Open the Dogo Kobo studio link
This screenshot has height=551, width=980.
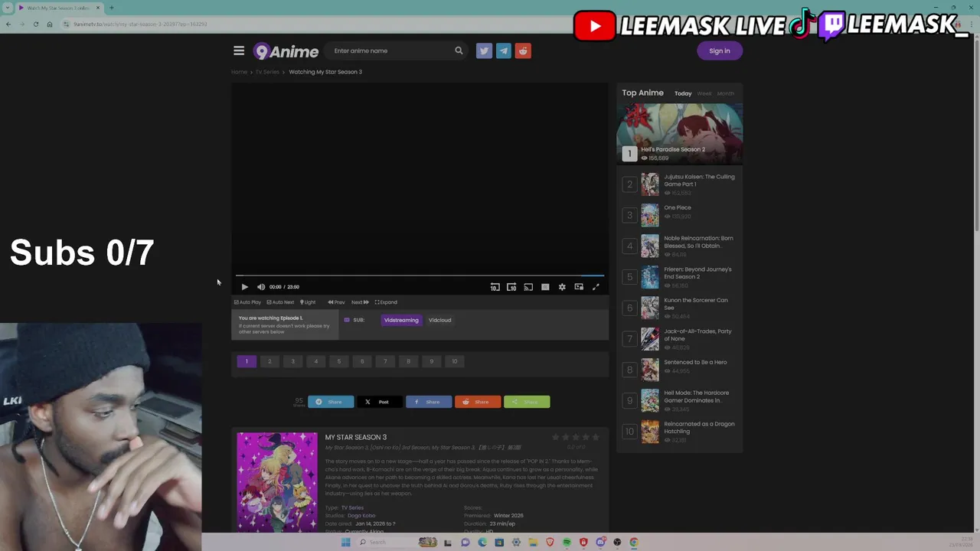tap(361, 516)
